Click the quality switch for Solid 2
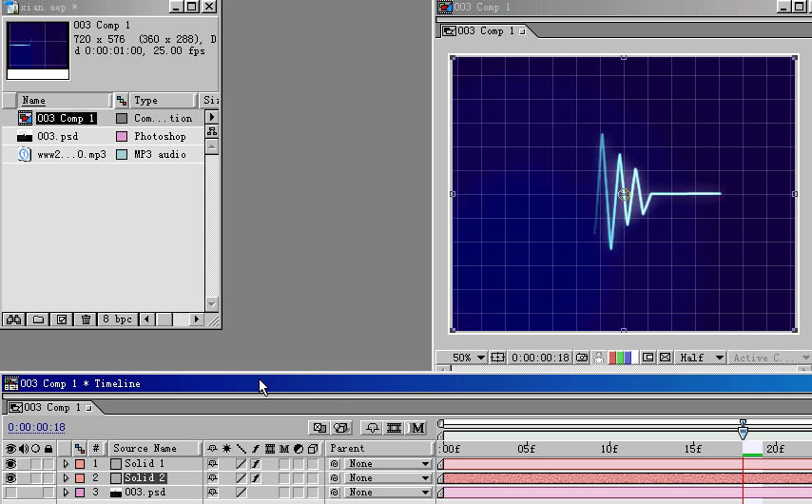 242,478
